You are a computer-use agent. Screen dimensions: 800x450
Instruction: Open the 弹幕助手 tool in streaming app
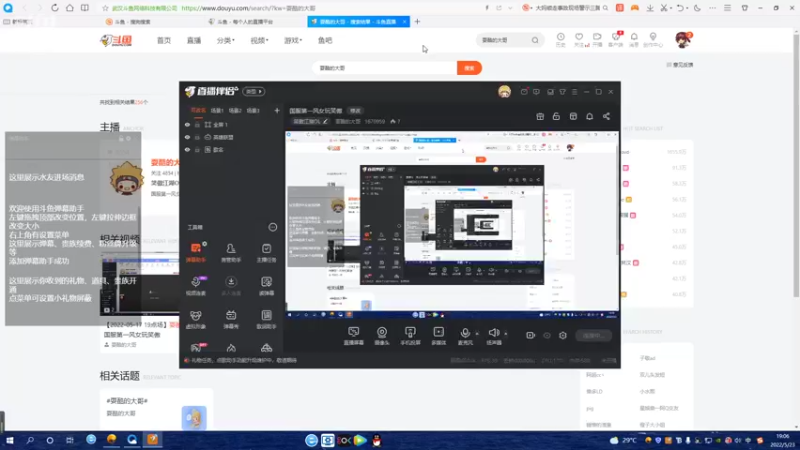[x=195, y=252]
